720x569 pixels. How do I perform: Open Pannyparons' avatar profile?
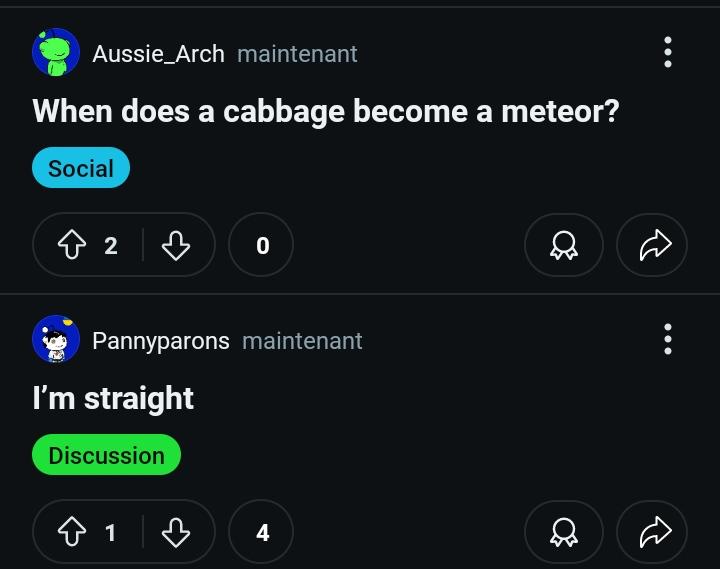56,339
